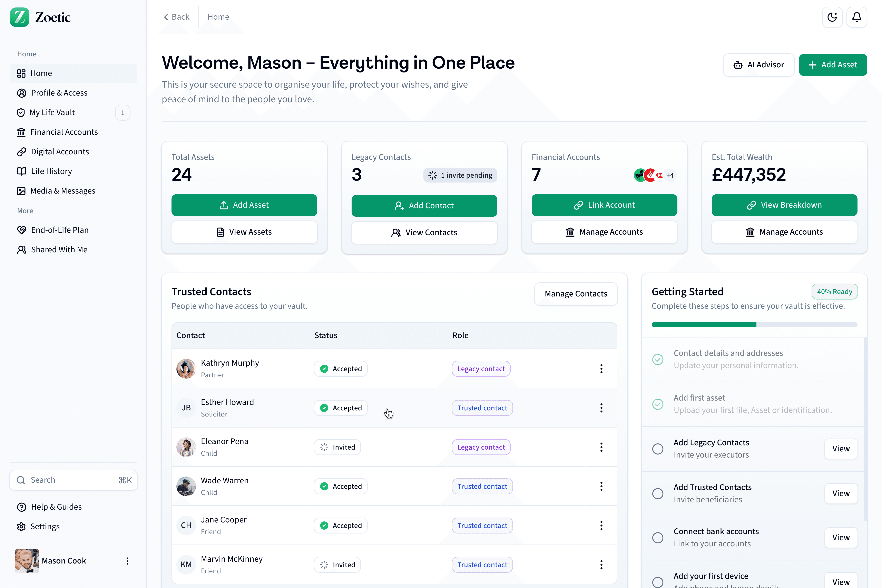Check the Add Legacy Contacts step circle
The width and height of the screenshot is (882, 588).
[x=658, y=449]
